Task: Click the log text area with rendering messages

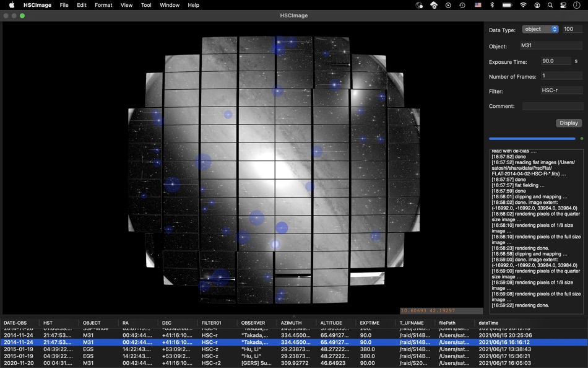Action: [x=536, y=231]
